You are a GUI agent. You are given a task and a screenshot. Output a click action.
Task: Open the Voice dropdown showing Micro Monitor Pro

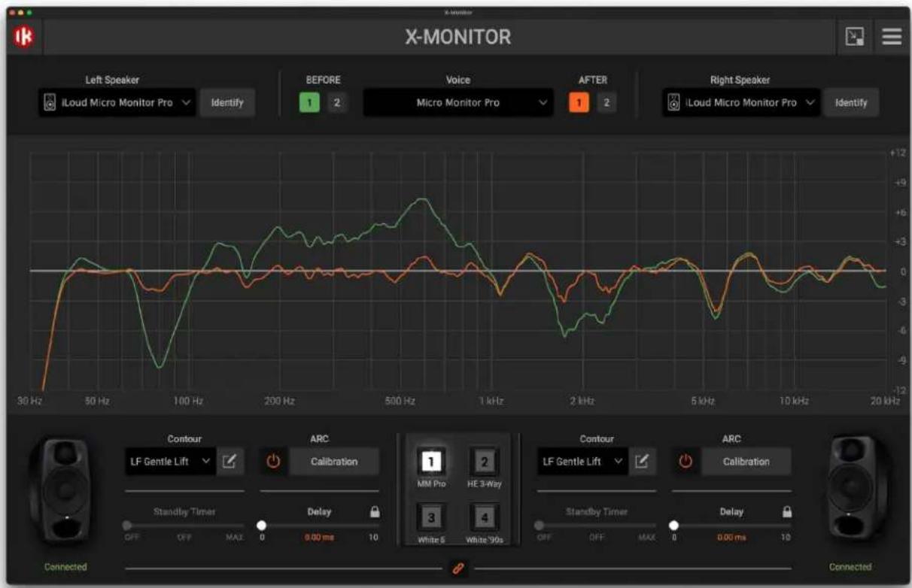pos(458,103)
